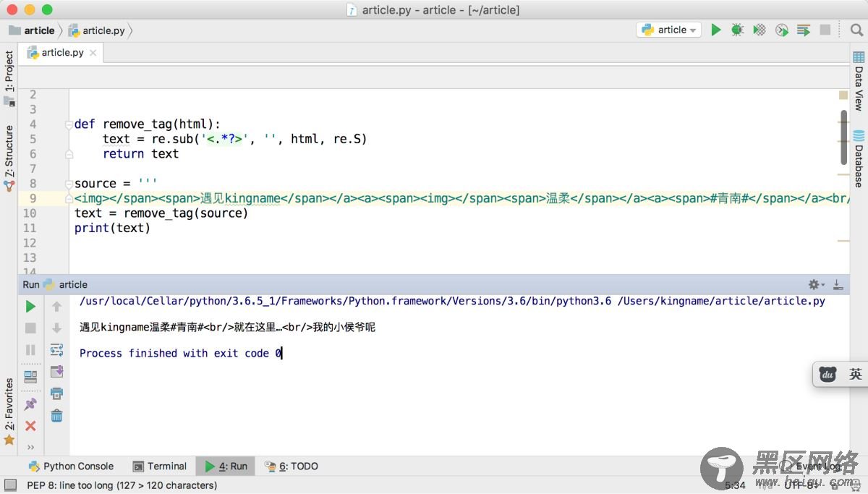Screen dimensions: 868x494
Task: Click the article.py breadcrumb
Action: click(97, 30)
